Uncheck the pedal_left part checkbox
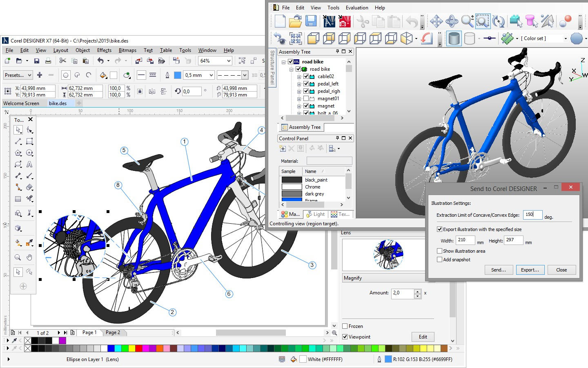This screenshot has width=588, height=368. pyautogui.click(x=306, y=84)
